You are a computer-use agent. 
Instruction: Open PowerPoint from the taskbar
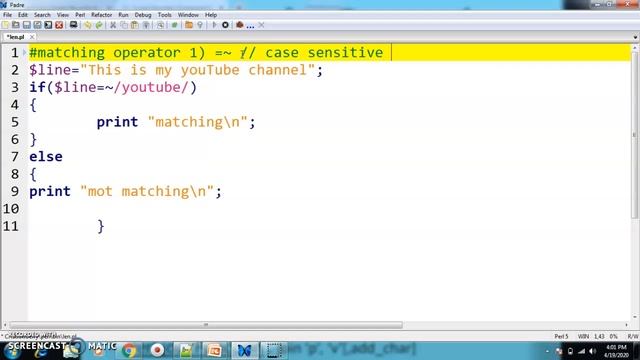coord(214,350)
